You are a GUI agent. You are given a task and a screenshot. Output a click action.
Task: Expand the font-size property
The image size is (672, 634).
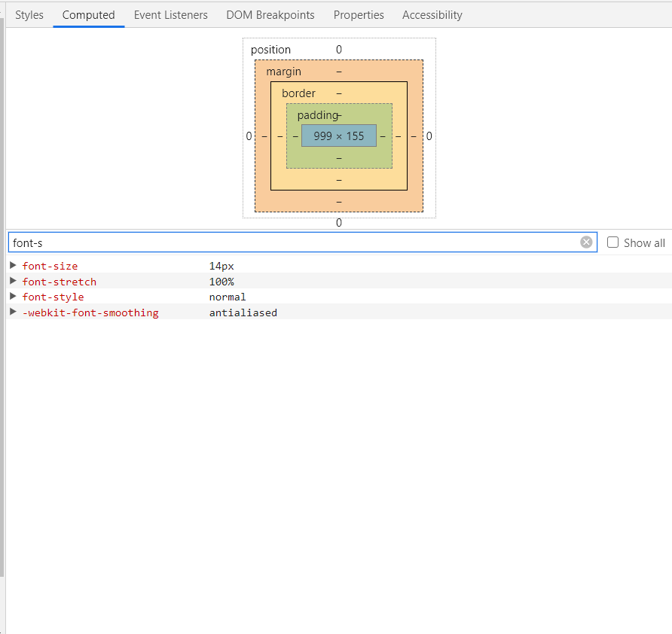[13, 265]
